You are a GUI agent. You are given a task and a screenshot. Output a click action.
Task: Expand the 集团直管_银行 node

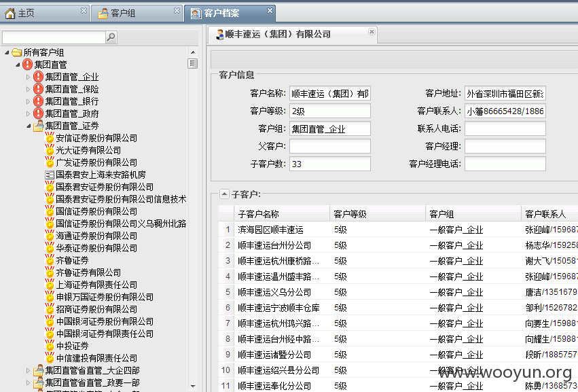coord(29,101)
